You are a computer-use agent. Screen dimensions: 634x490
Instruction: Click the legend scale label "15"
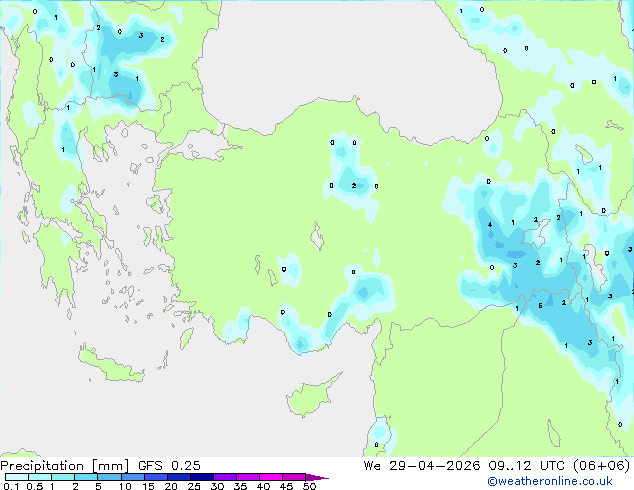pos(148,486)
